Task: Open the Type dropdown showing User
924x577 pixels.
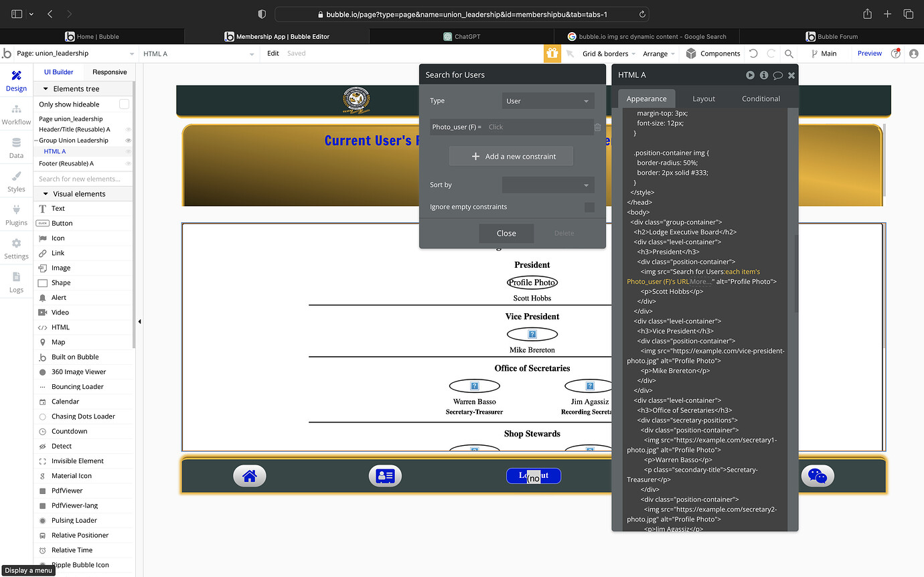Action: [x=548, y=100]
